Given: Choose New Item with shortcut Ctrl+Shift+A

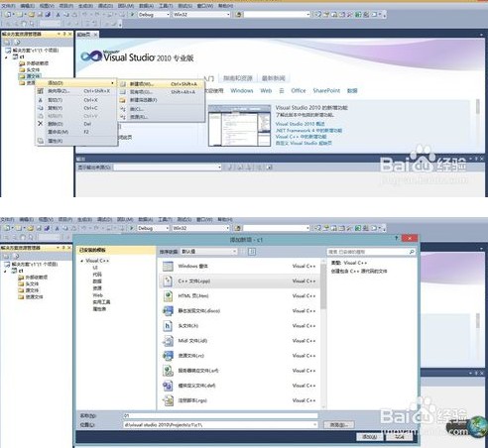Looking at the screenshot, I should (161, 84).
